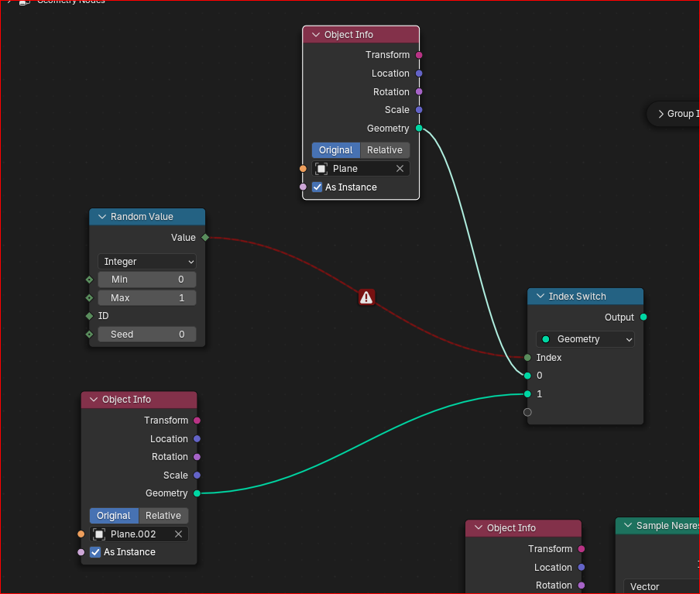Click the Seed value field
Screen dimensions: 700x594
point(147,335)
